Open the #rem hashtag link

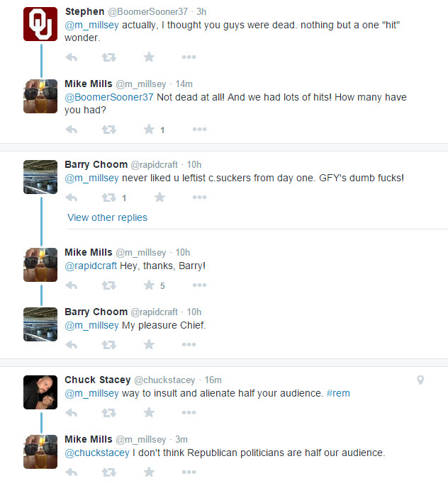(x=338, y=393)
